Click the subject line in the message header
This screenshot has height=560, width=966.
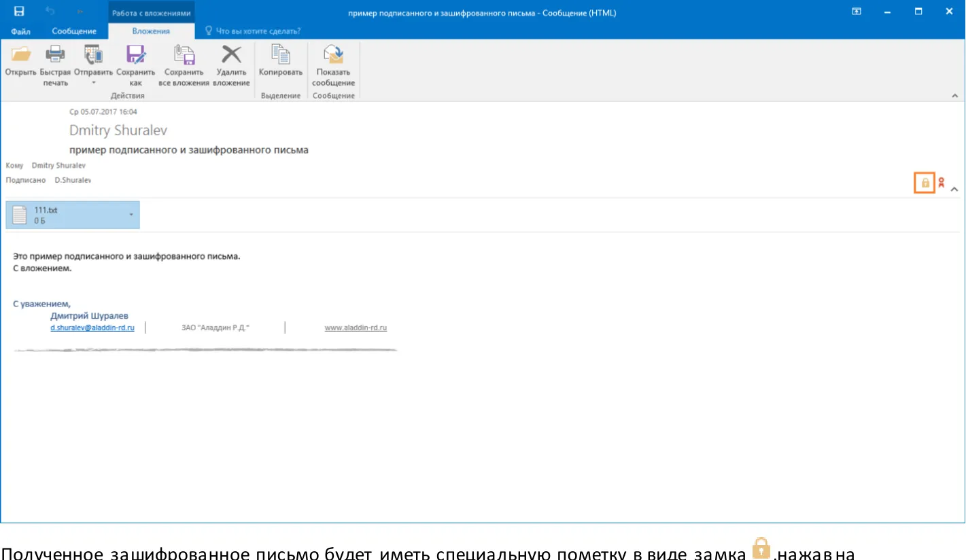[x=189, y=150]
